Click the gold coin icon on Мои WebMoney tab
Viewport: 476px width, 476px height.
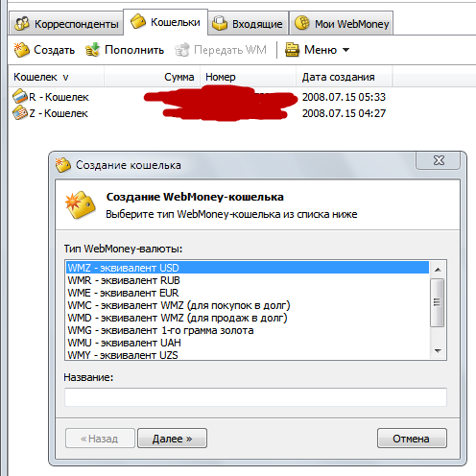point(302,23)
